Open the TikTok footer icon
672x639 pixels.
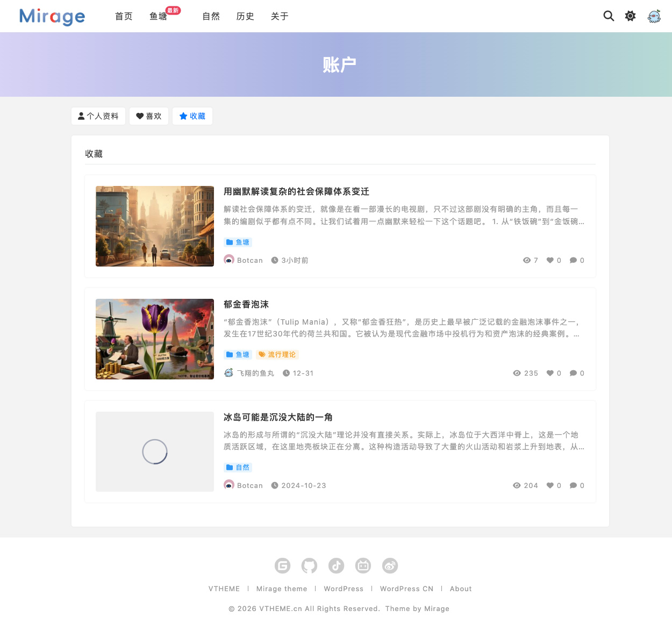(337, 565)
